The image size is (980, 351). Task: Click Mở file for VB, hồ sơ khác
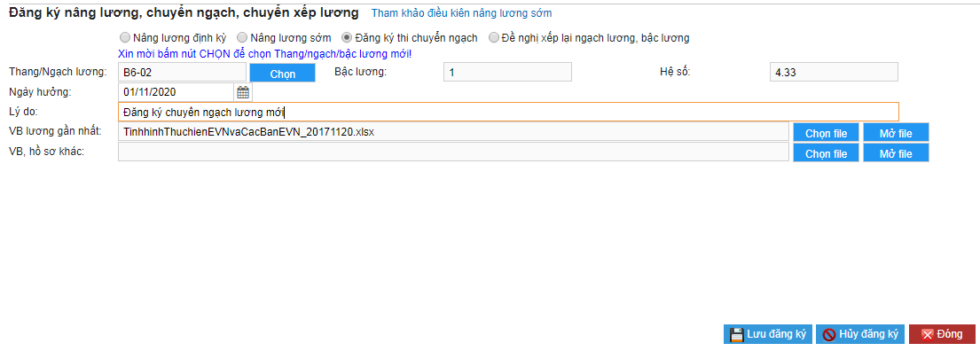point(896,153)
